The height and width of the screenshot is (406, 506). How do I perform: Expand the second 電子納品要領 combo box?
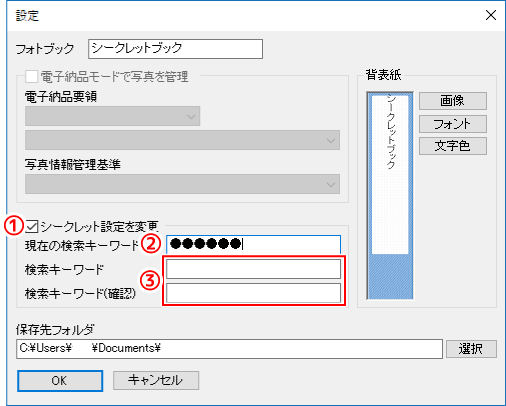[x=182, y=140]
